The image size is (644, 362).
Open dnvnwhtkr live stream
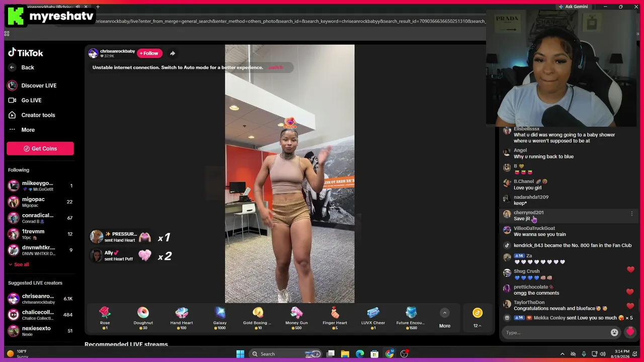(40, 250)
